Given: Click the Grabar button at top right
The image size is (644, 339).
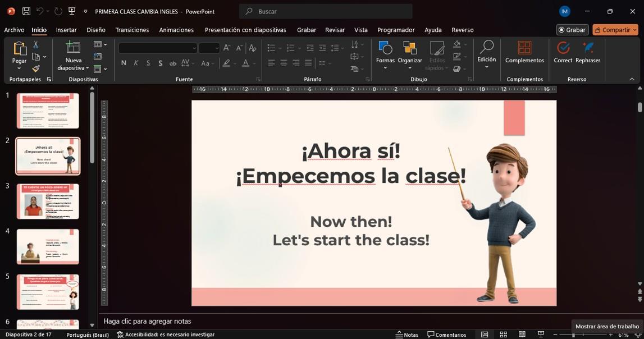Looking at the screenshot, I should [x=572, y=30].
